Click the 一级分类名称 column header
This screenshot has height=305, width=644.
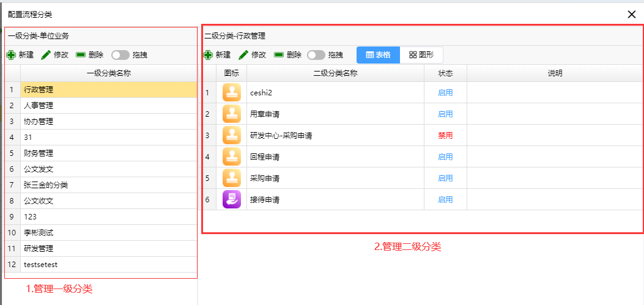coord(108,73)
